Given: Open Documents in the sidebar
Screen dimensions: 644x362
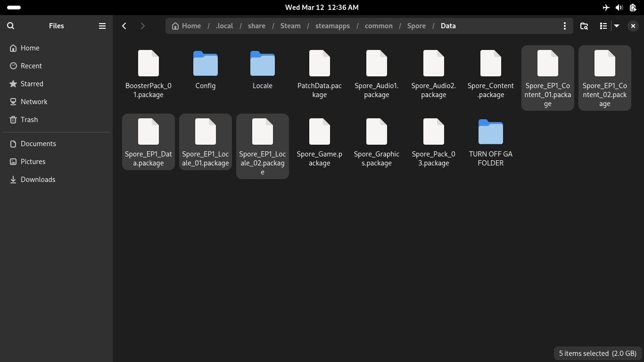Looking at the screenshot, I should 56,144.
